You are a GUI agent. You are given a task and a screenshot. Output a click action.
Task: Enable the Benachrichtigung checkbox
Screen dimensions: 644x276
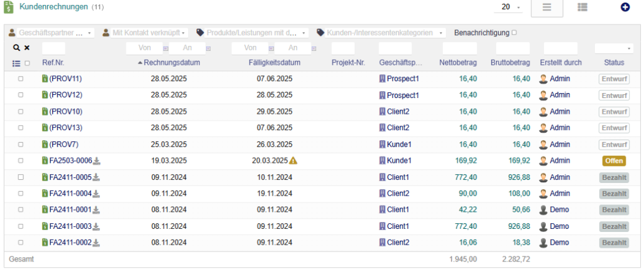click(x=514, y=32)
